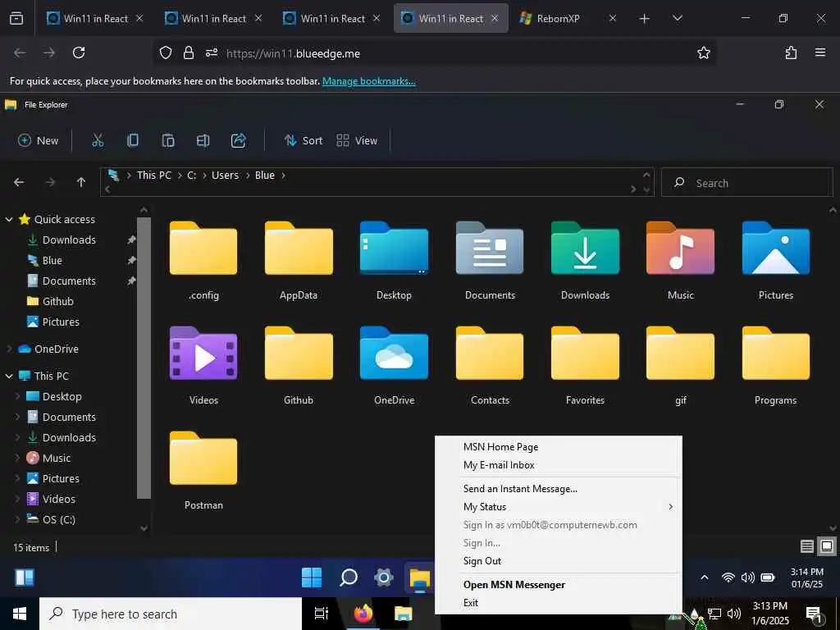Click This PC in the address breadcrumb
The image size is (840, 630).
tap(153, 176)
